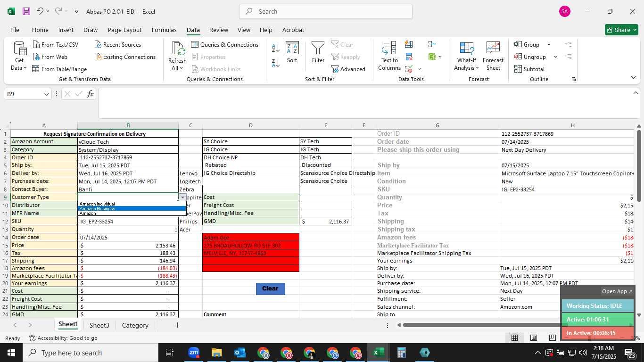
Task: Launch Text to Columns wizard
Action: pos(389,56)
